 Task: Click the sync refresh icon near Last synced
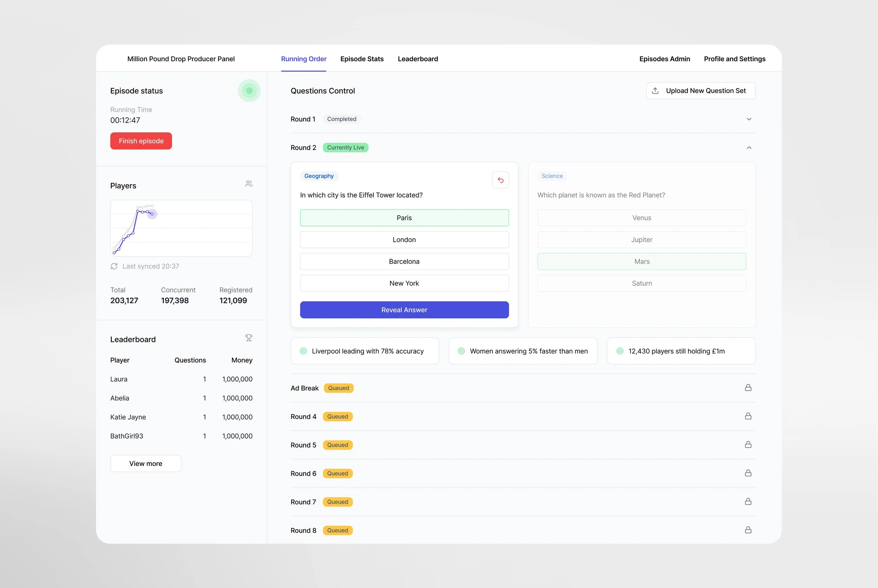[x=114, y=266]
